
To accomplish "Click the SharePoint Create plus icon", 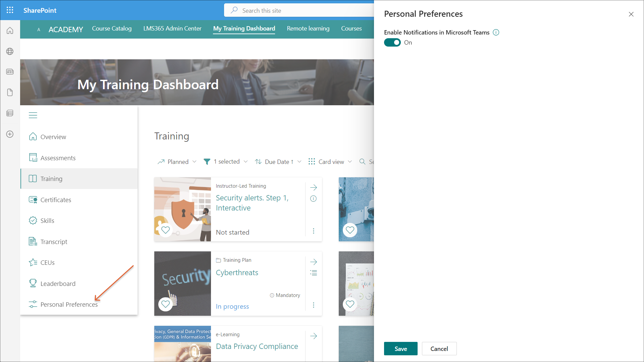I will point(10,134).
